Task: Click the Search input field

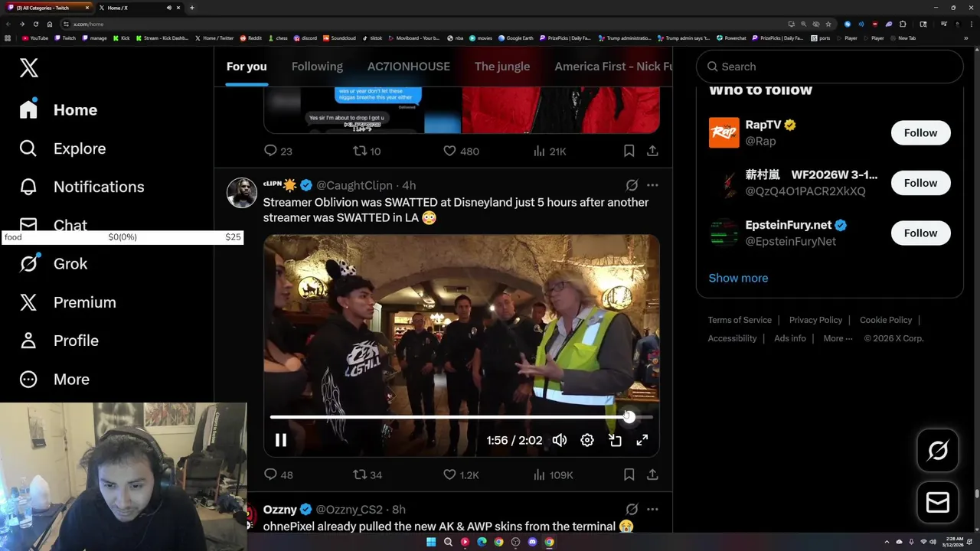Action: 830,67
